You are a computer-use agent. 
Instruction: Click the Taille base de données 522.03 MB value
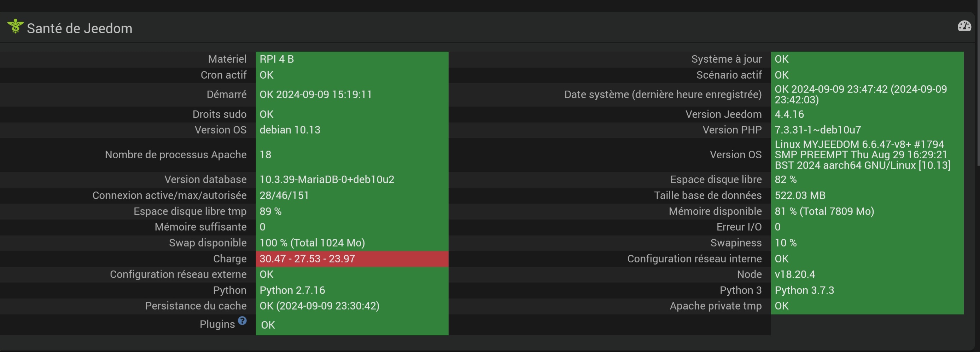point(800,195)
